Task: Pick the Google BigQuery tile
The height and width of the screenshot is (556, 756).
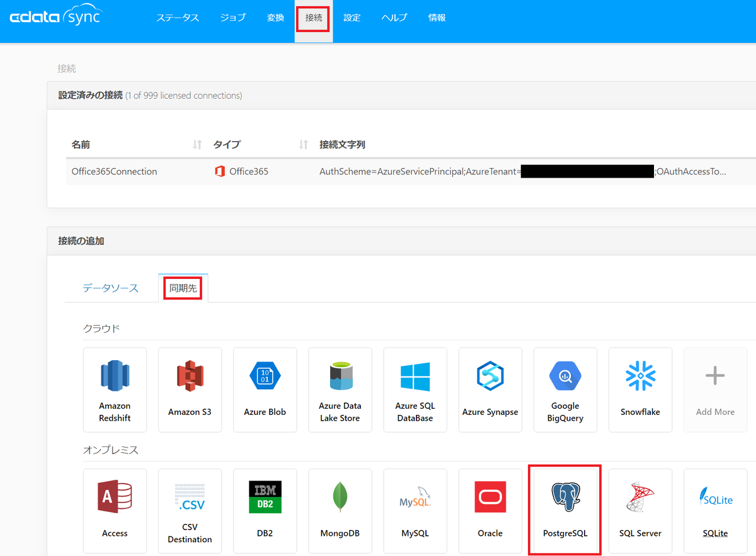Action: 565,390
